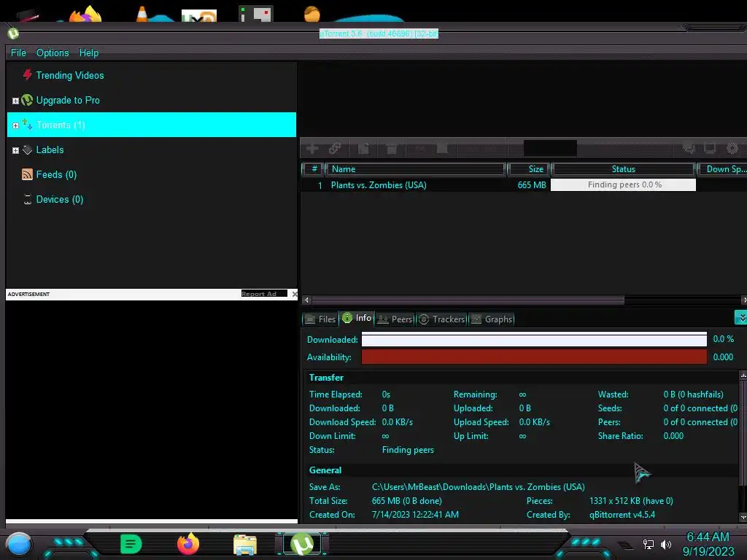Open the green notes app in the taskbar

coord(131,544)
